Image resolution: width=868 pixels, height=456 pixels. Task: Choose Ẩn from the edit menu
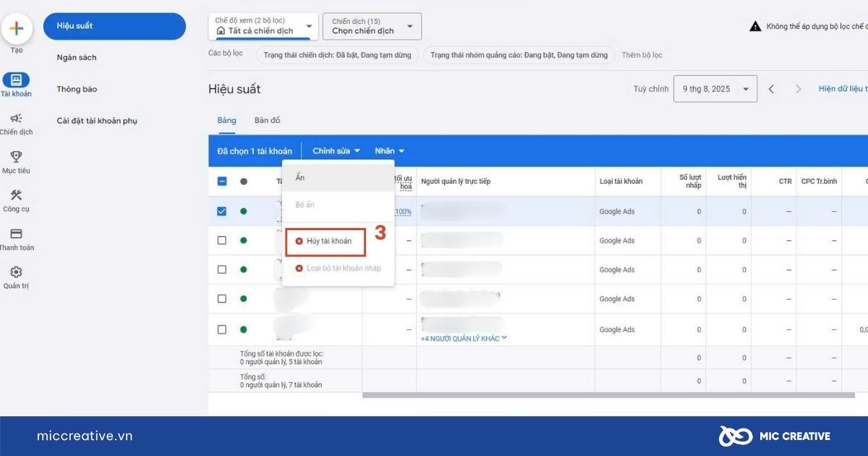click(x=338, y=177)
